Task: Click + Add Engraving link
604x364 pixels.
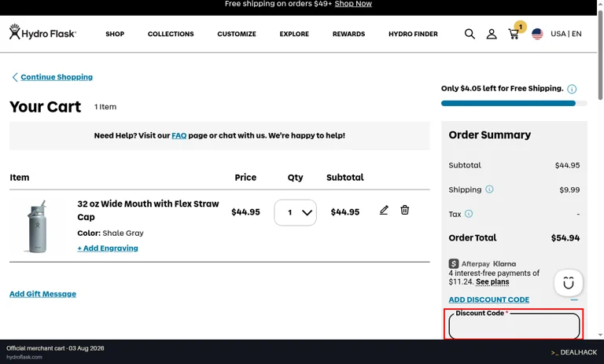Action: (x=108, y=248)
